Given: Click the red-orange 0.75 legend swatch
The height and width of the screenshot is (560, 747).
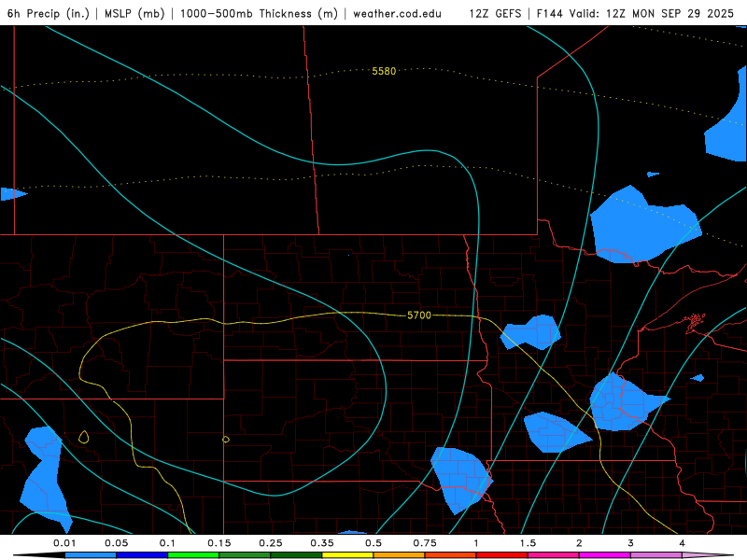Looking at the screenshot, I should click(x=451, y=555).
